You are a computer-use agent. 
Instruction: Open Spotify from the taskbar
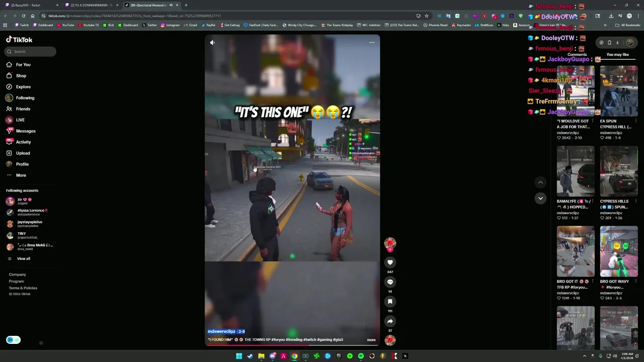(361, 356)
